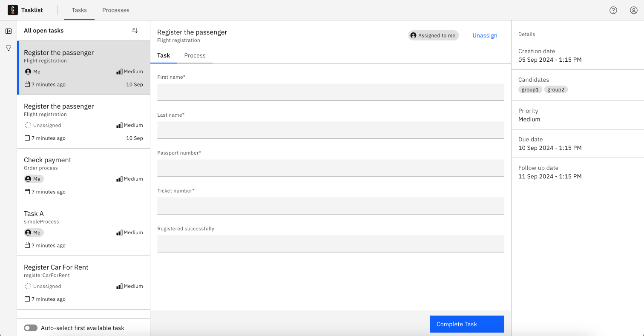The image size is (644, 336).
Task: Select the Tasks tab in the header
Action: pos(79,10)
